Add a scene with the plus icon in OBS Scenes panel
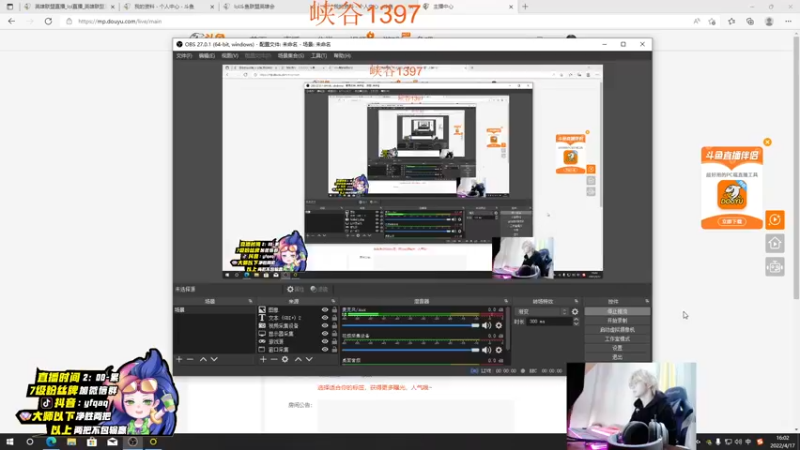This screenshot has height=450, width=800. pos(179,359)
